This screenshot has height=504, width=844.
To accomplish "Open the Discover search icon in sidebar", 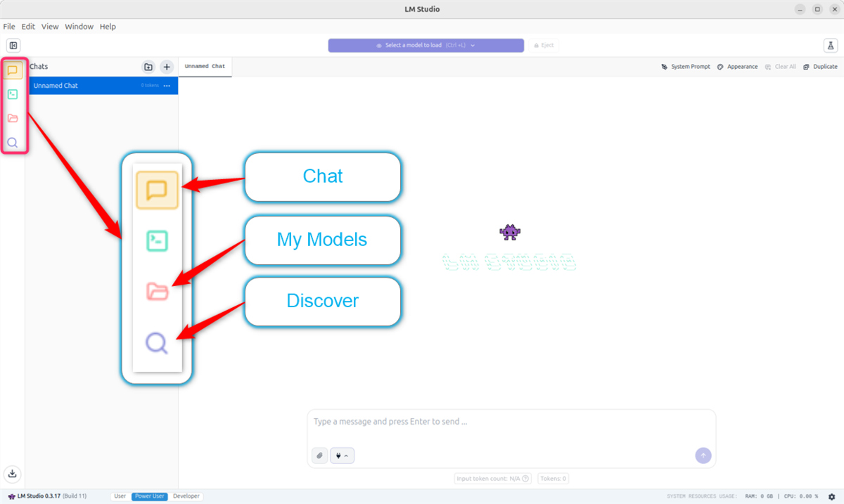I will 13,143.
